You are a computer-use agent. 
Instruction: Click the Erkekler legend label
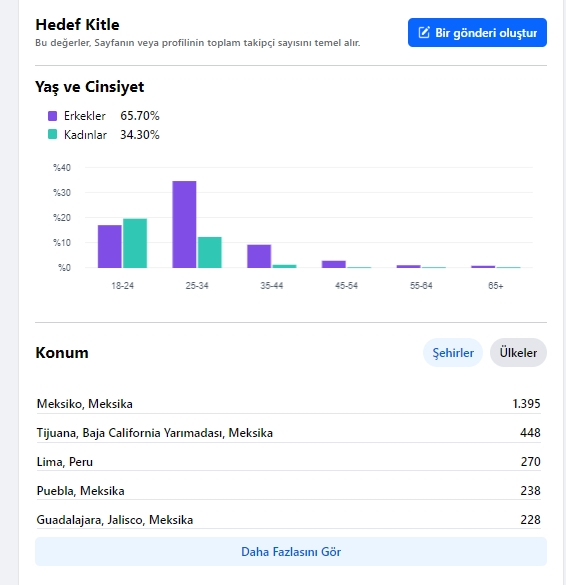[85, 116]
